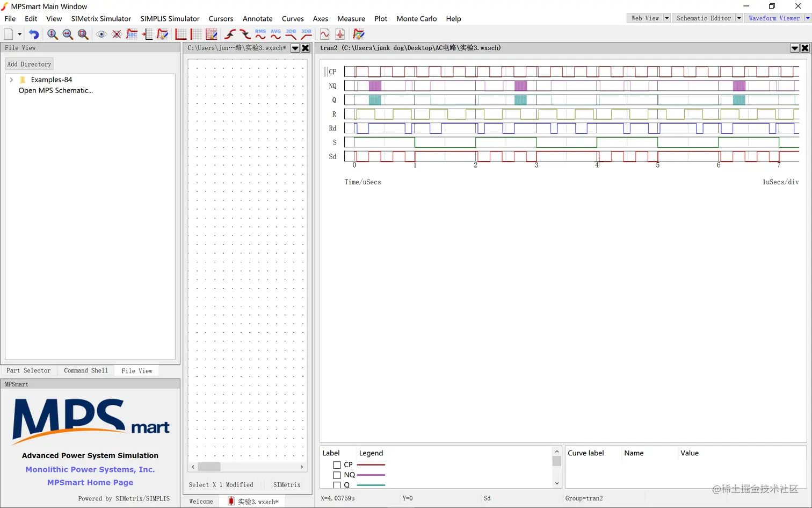Click the schematic scrollbar right arrow
The width and height of the screenshot is (812, 508).
pyautogui.click(x=302, y=467)
